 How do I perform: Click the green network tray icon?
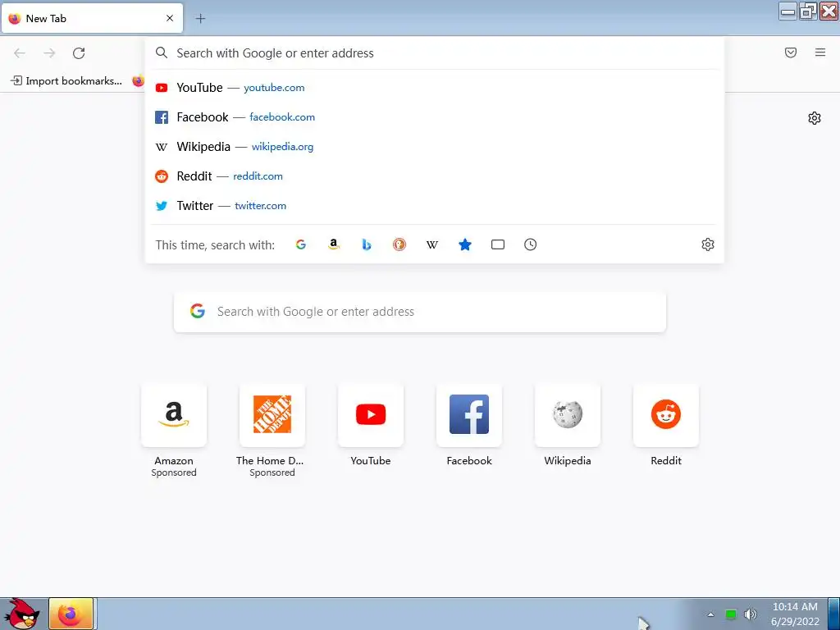(x=731, y=614)
